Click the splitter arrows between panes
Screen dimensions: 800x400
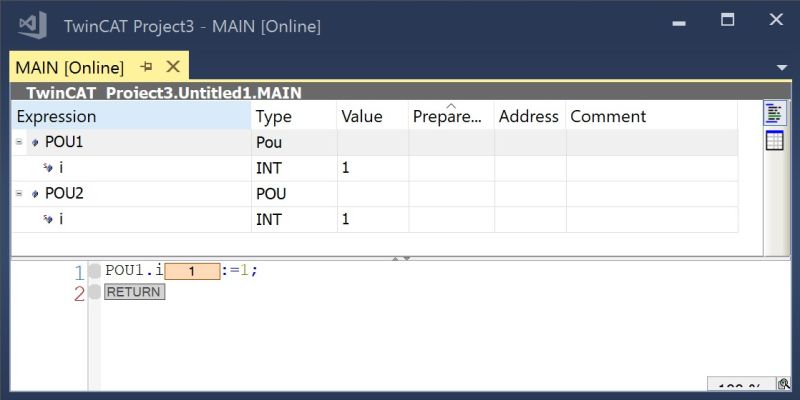(401, 259)
